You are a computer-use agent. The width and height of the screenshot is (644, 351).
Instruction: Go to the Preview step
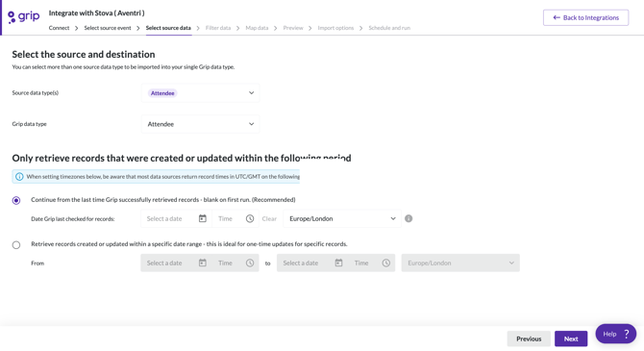pos(293,28)
